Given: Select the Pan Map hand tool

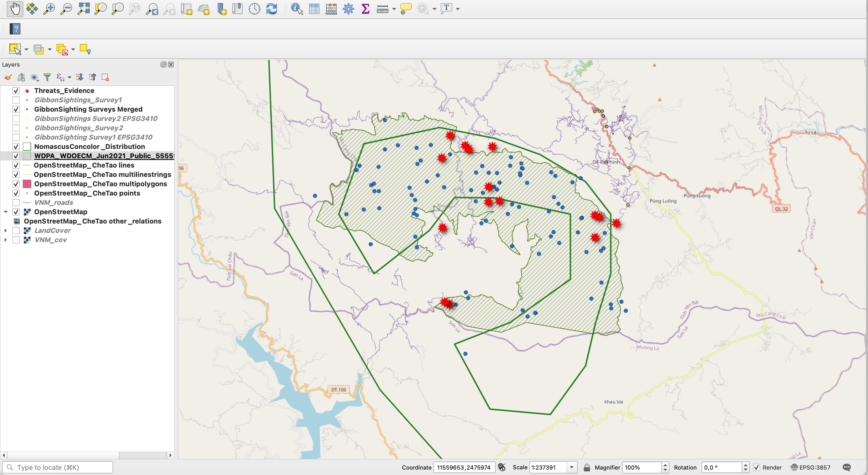Looking at the screenshot, I should [x=15, y=9].
